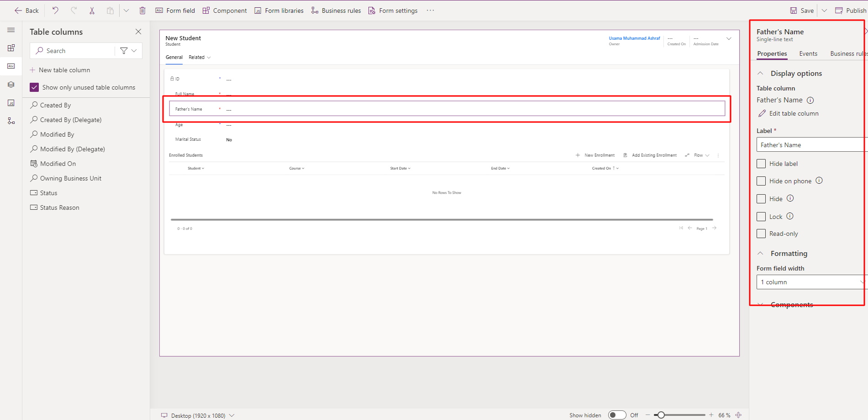Click the Edit table column link
Image resolution: width=868 pixels, height=420 pixels.
click(x=794, y=113)
